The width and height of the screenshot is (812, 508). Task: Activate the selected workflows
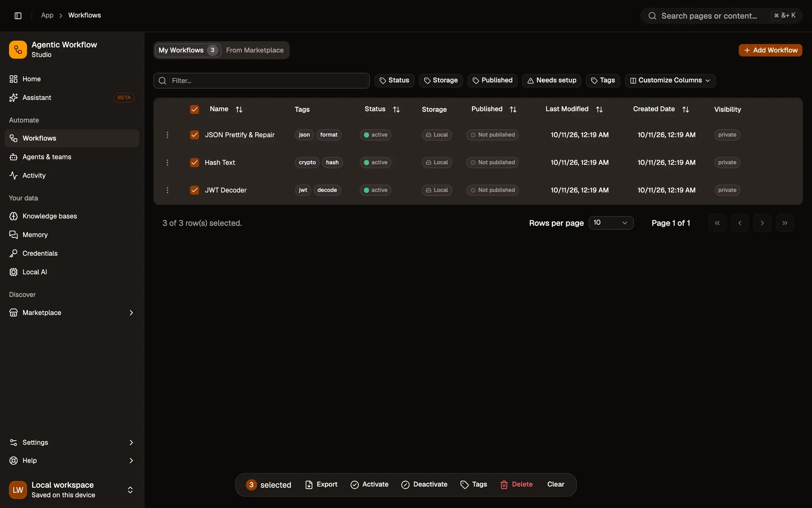(x=369, y=484)
